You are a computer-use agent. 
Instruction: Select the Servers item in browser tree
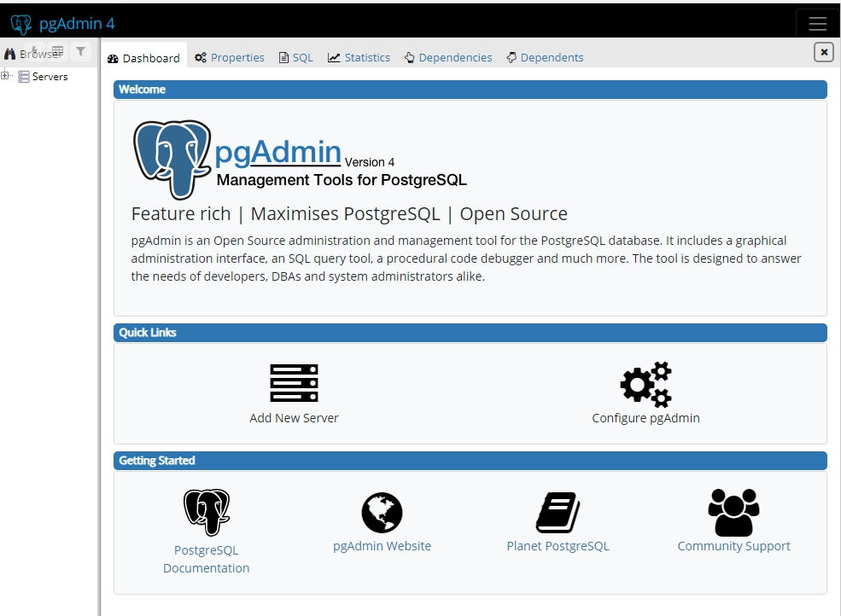50,77
